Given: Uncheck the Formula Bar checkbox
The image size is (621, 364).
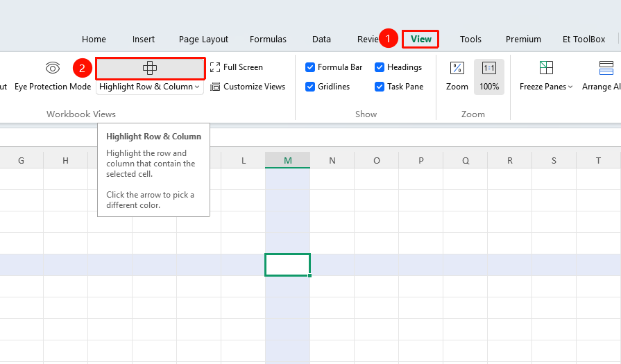Looking at the screenshot, I should click(310, 67).
